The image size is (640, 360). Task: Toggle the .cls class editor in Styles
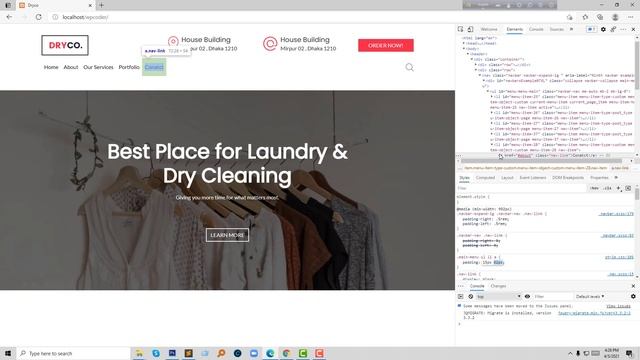coord(607,188)
